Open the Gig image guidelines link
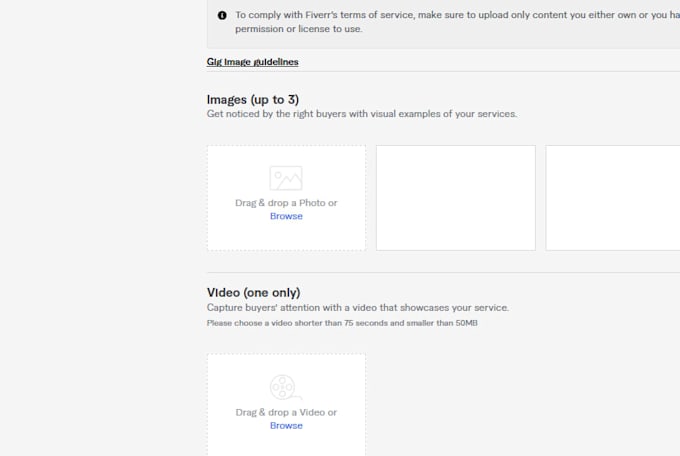The width and height of the screenshot is (680, 456). pos(252,62)
